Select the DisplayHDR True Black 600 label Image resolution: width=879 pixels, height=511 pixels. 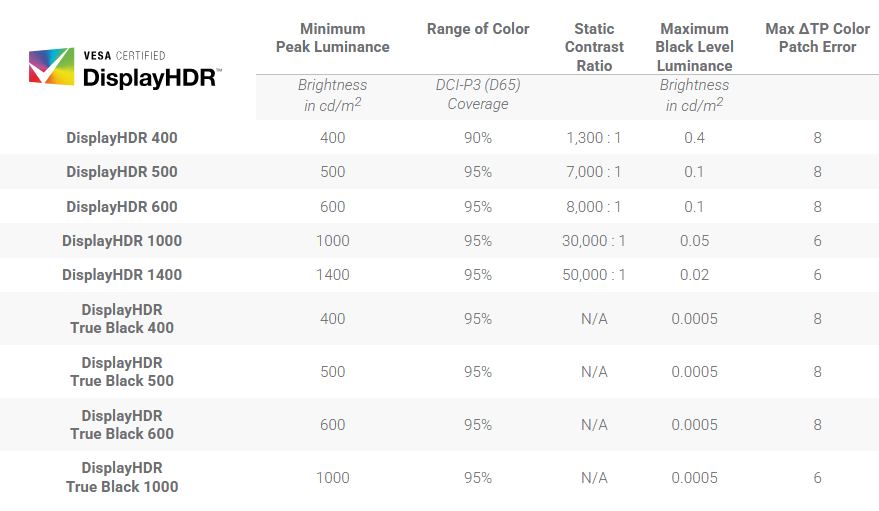click(x=122, y=425)
